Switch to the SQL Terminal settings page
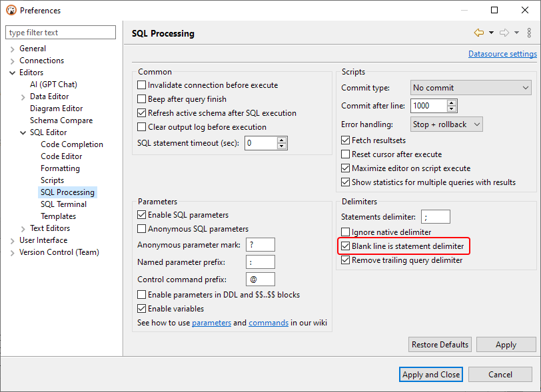Viewport: 541px width, 392px height. point(63,204)
